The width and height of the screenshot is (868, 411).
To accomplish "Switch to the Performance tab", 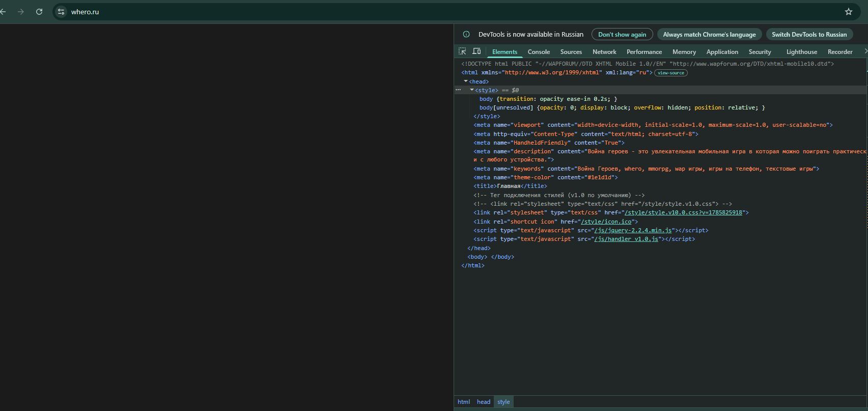I will (644, 52).
